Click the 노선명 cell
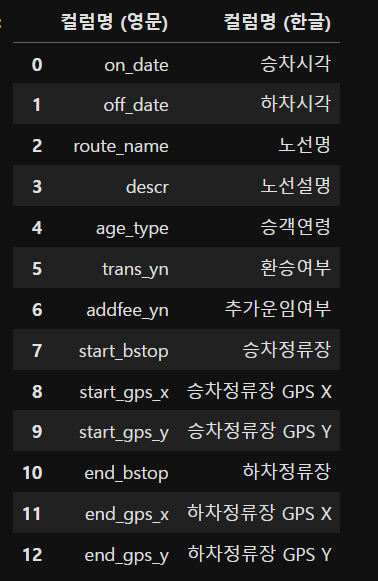This screenshot has width=378, height=581. tap(304, 145)
